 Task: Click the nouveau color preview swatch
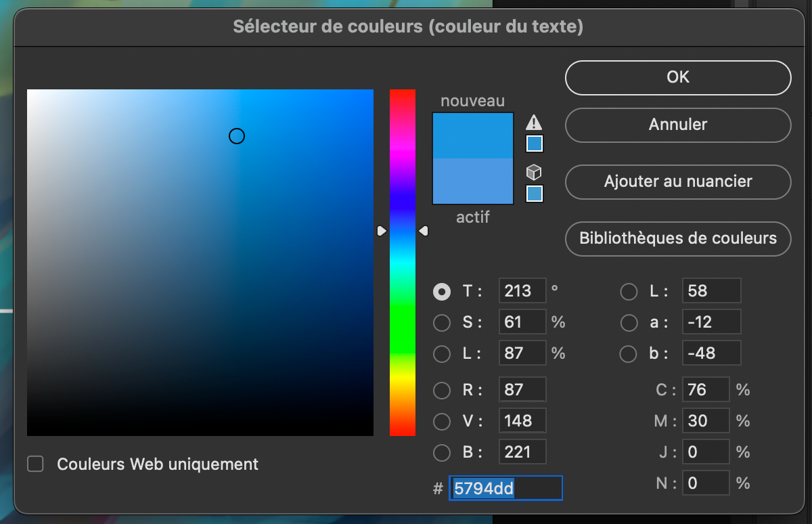pos(472,135)
